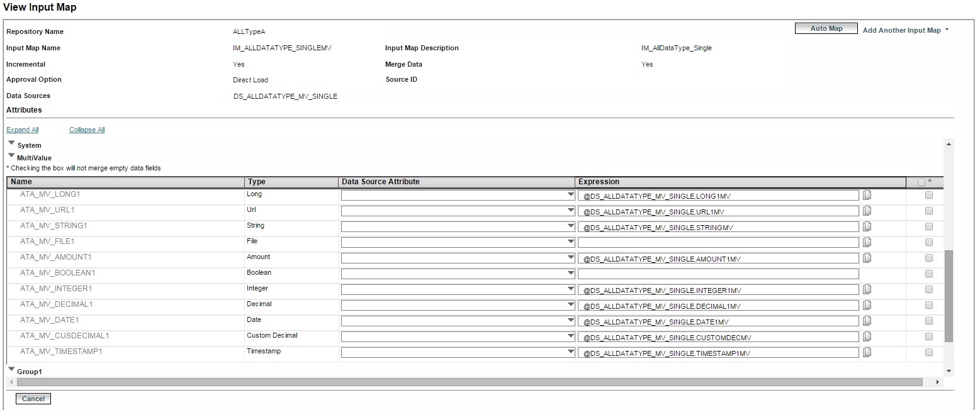Click the Auto Map button
This screenshot has height=410, width=980.
826,28
